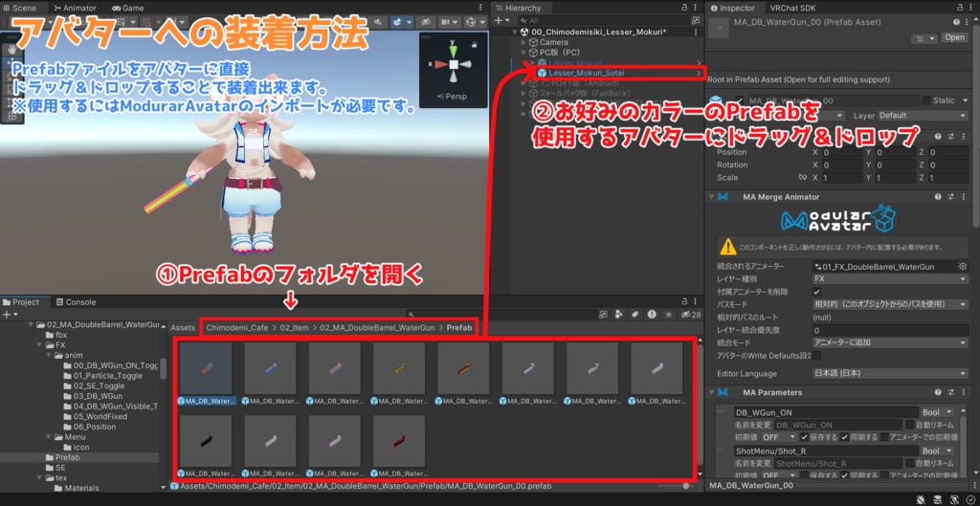Switch to the Project tab

tap(21, 302)
